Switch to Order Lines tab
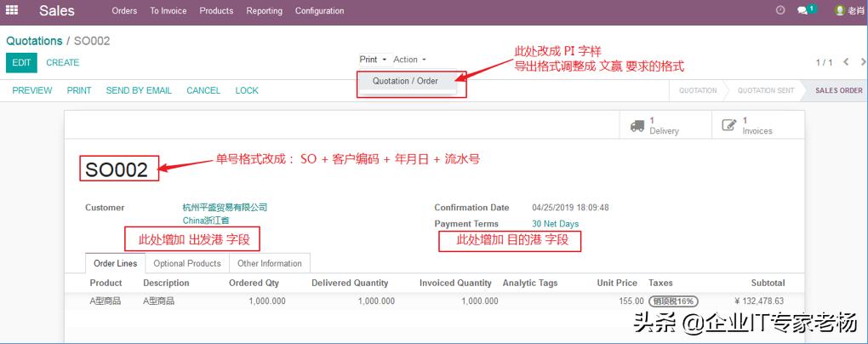The height and width of the screenshot is (344, 868). point(115,263)
